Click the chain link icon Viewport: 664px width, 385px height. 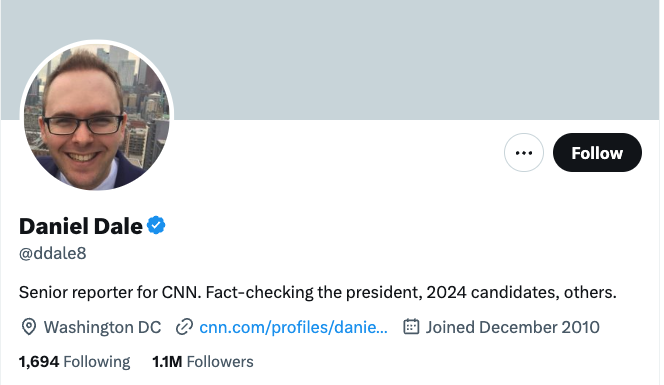[x=184, y=327]
